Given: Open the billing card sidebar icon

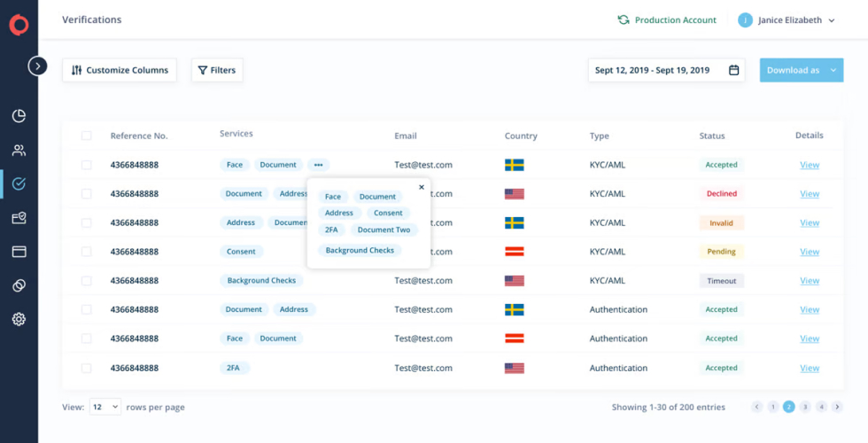Looking at the screenshot, I should tap(19, 252).
